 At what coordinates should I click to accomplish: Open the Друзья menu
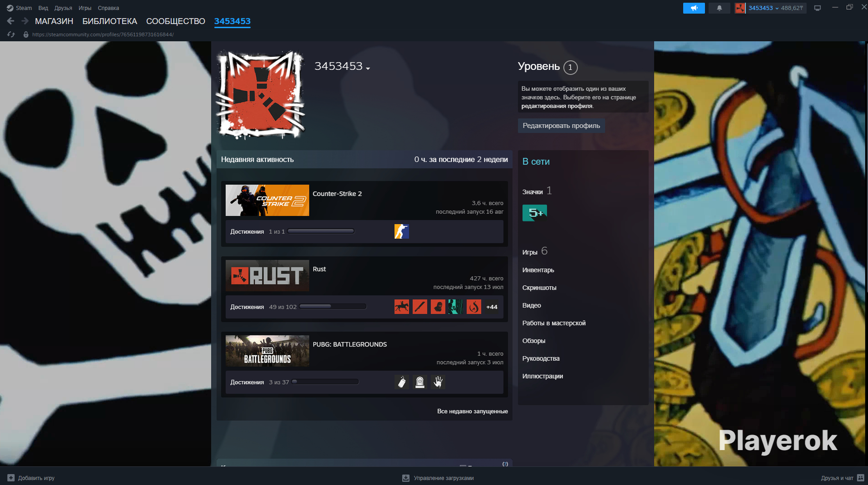point(63,8)
